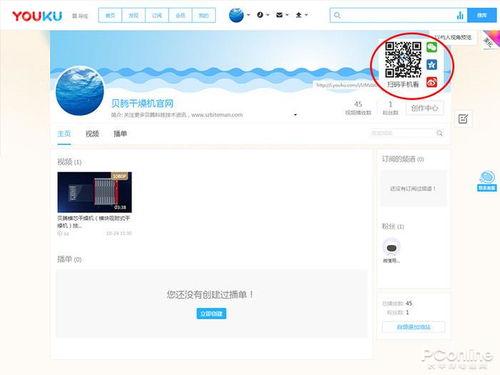Image resolution: width=500 pixels, height=375 pixels.
Task: Play the dryer video thumbnail
Action: 95,192
